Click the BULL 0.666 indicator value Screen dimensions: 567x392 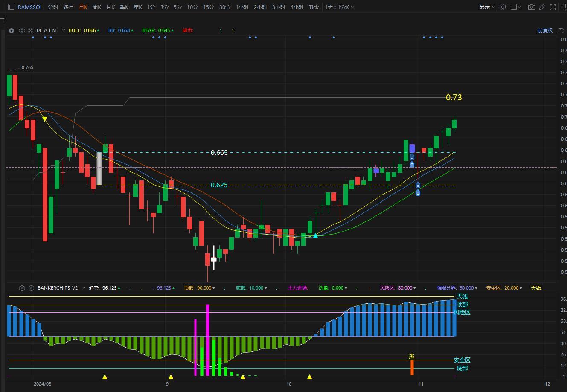pos(84,30)
